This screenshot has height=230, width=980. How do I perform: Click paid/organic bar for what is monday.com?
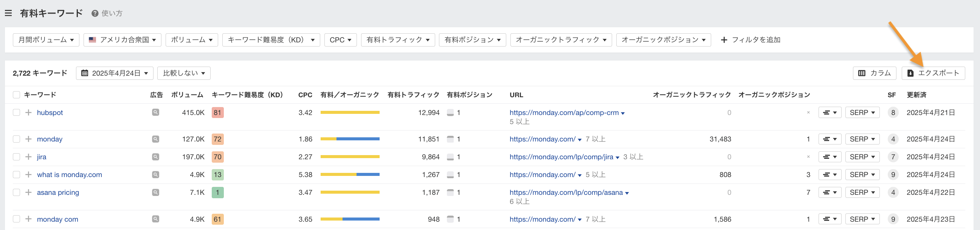point(350,175)
